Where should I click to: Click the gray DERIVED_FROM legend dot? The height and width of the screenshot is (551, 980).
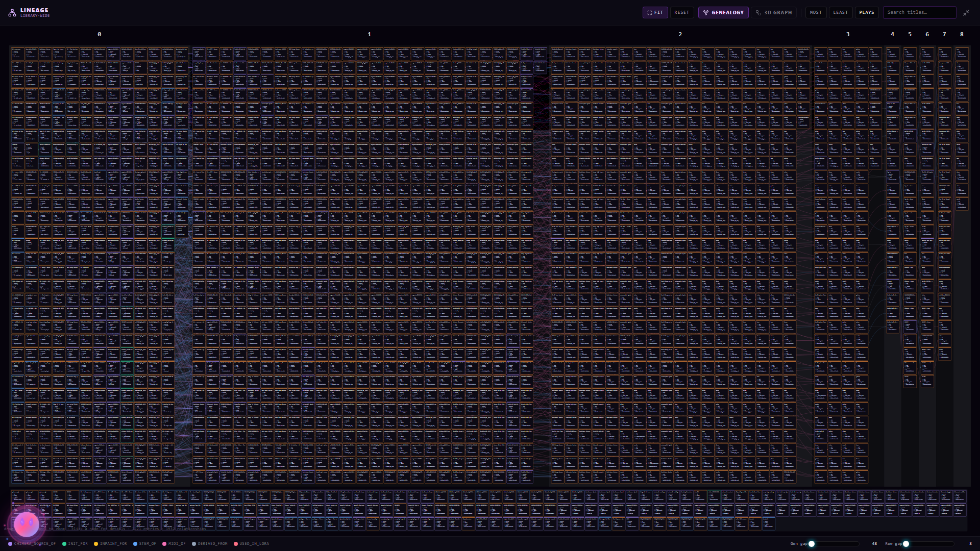tap(194, 544)
